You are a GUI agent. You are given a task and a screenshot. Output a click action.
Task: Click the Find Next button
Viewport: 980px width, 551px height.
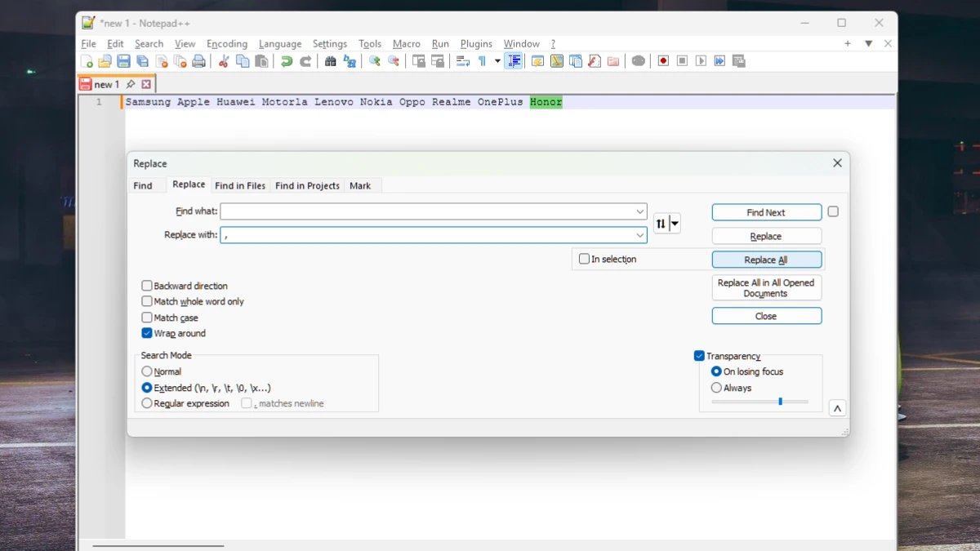766,212
